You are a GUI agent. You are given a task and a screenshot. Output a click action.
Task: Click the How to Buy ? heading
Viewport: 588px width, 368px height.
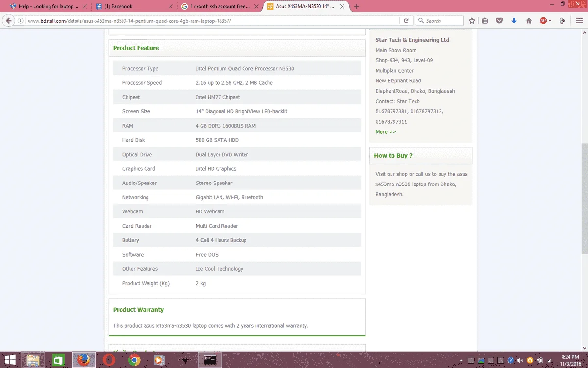[393, 156]
